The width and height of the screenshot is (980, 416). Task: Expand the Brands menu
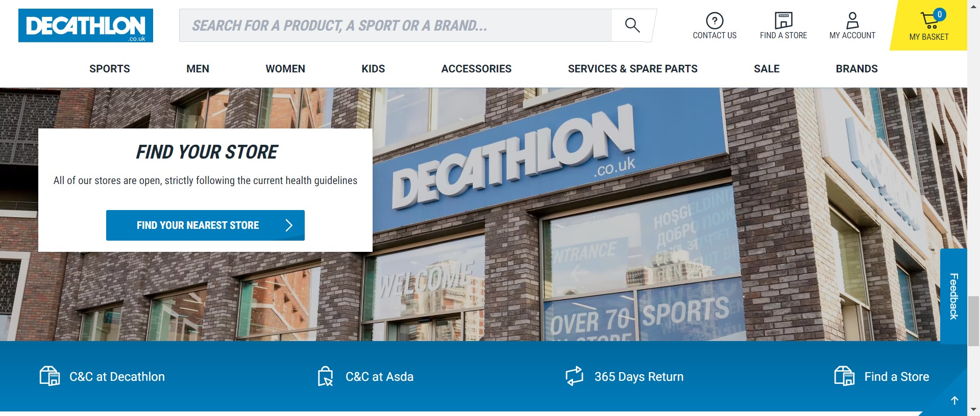[856, 69]
